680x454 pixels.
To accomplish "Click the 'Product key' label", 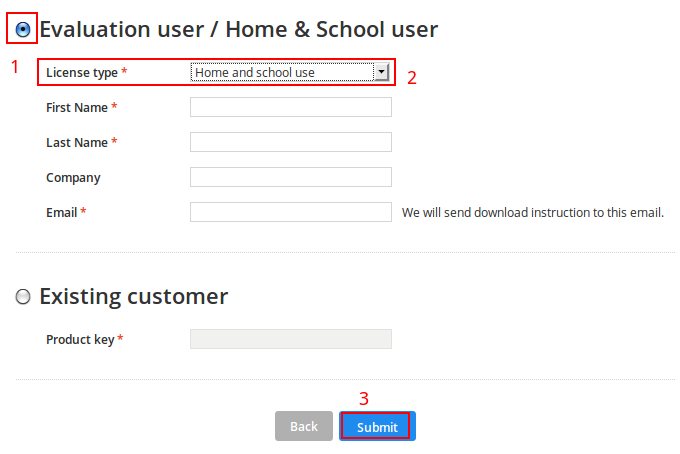I will (80, 340).
